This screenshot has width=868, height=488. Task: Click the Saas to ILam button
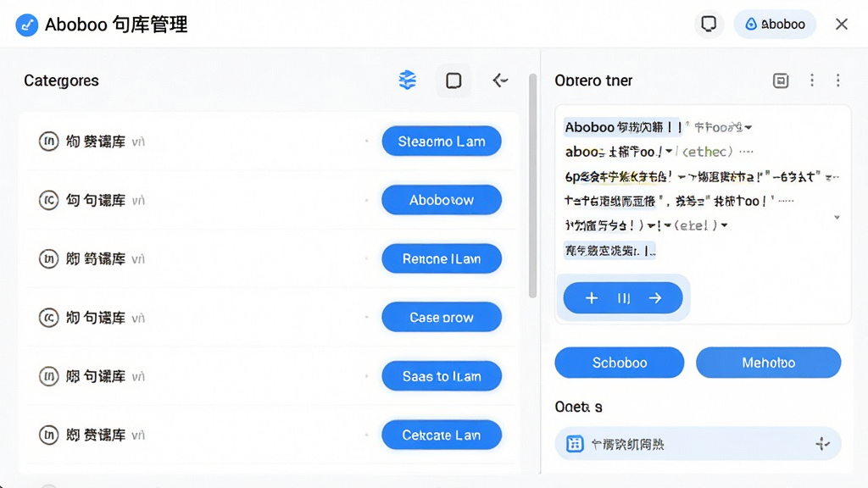click(442, 376)
